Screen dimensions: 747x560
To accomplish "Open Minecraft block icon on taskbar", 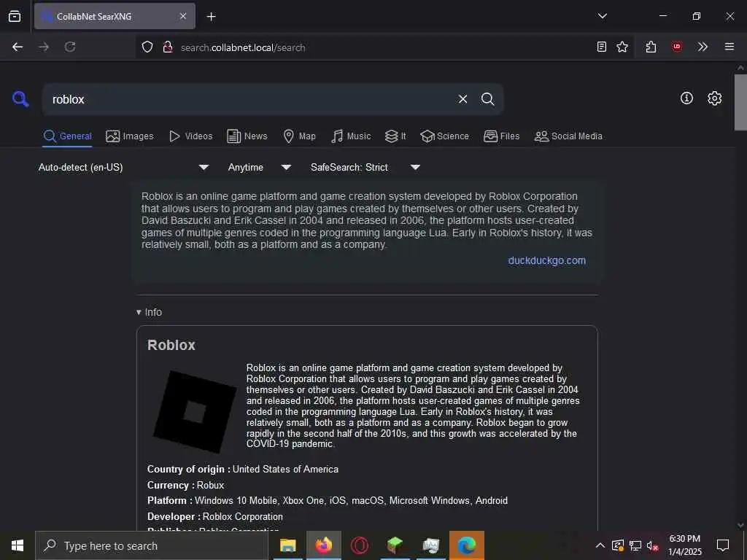I will (395, 545).
